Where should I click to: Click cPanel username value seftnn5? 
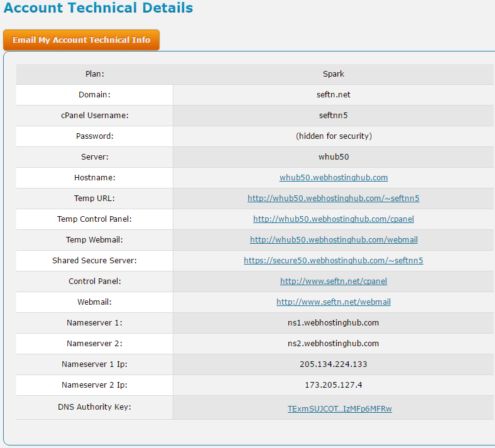click(x=334, y=115)
